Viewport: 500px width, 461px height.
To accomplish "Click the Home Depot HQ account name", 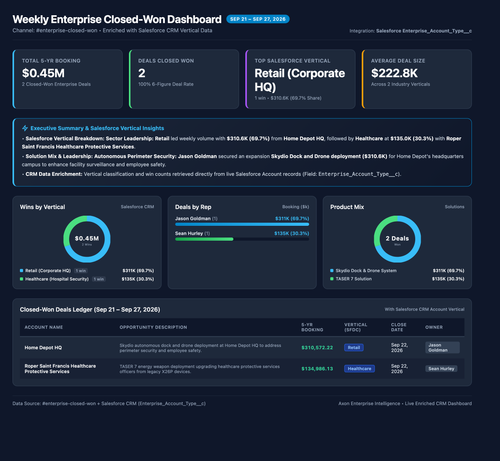I will (x=43, y=348).
